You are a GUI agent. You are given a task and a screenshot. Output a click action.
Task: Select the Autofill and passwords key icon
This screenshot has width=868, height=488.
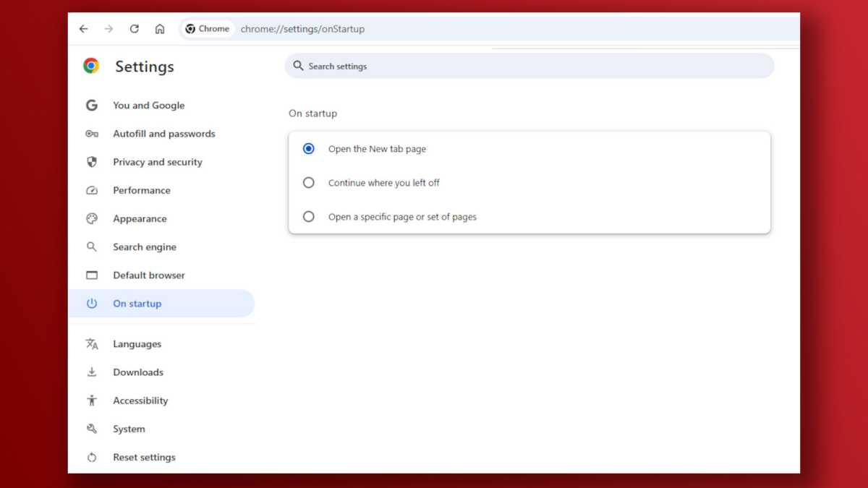point(92,134)
